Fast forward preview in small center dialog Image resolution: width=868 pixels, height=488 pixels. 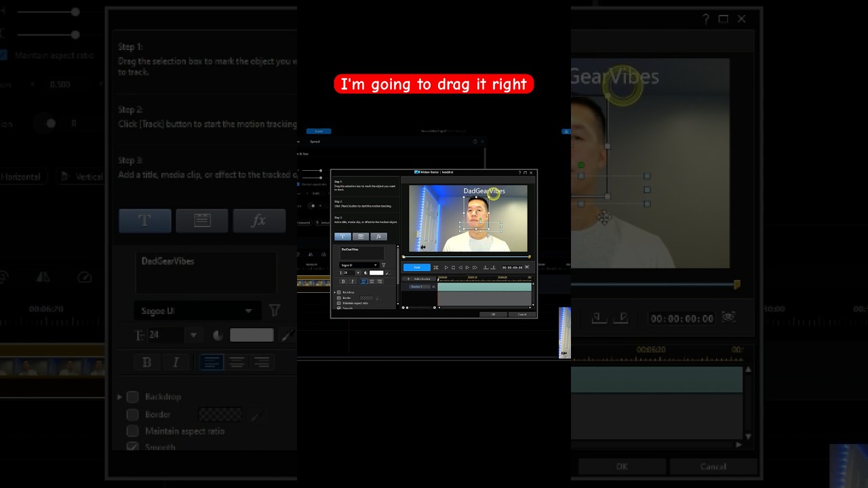475,267
